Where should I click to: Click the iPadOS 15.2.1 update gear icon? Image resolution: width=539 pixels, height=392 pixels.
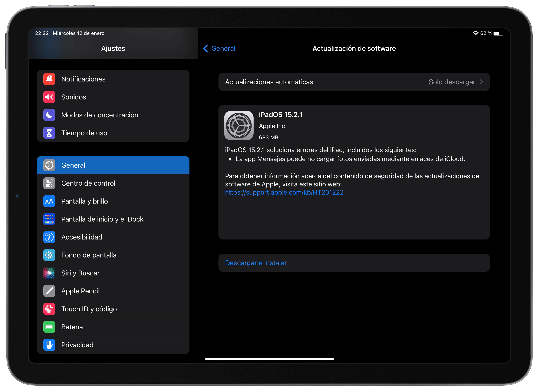pos(239,125)
